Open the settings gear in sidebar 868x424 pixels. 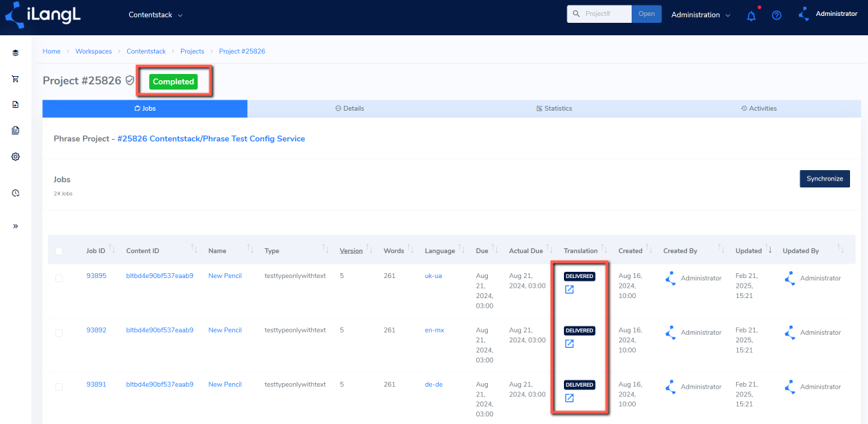[x=15, y=156]
